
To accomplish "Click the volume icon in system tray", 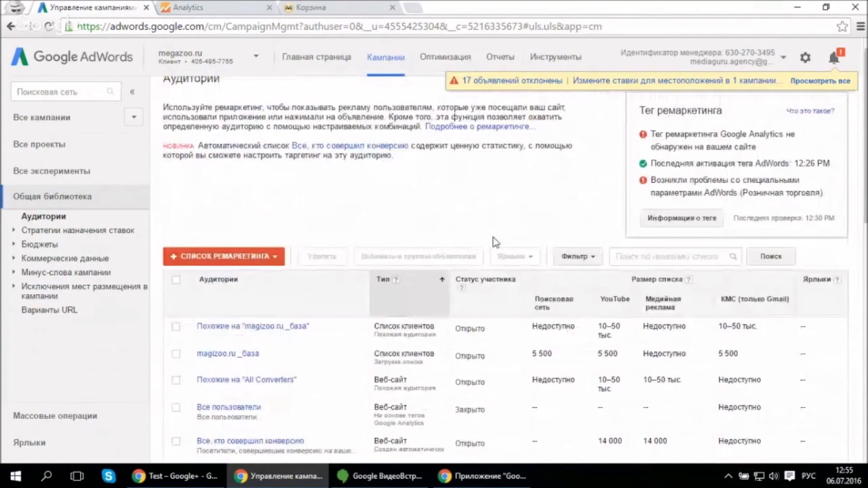I will (x=774, y=476).
